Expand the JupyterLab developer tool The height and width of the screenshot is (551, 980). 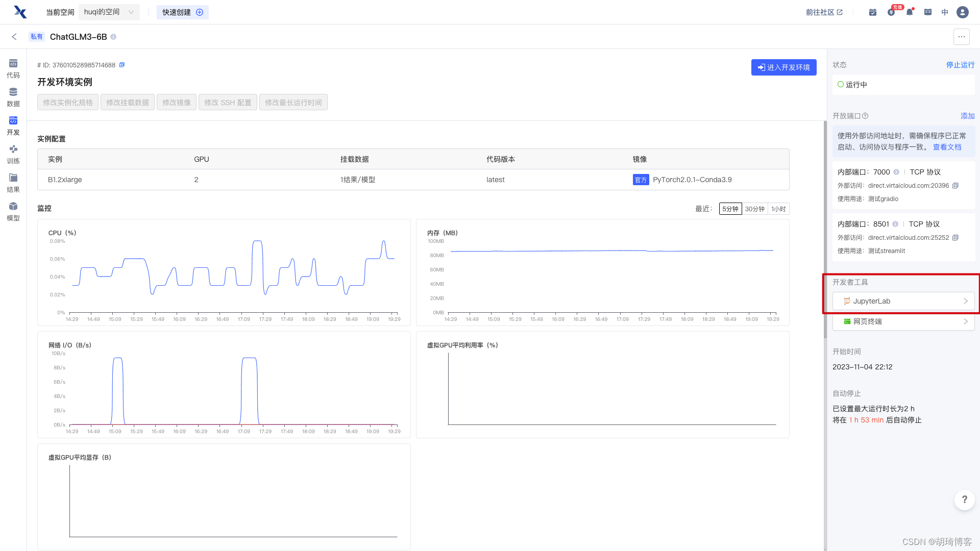coord(903,301)
